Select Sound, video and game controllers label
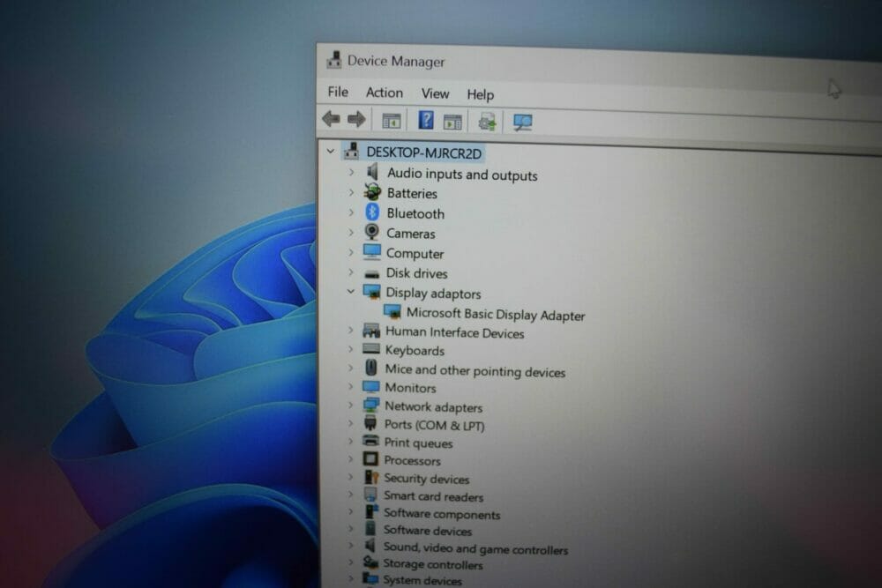The width and height of the screenshot is (882, 588). (475, 548)
